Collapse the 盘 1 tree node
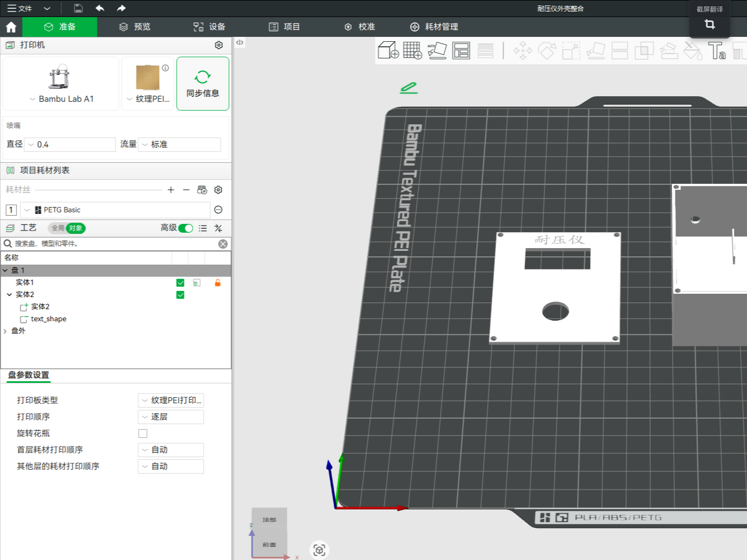The image size is (747, 560). point(5,271)
